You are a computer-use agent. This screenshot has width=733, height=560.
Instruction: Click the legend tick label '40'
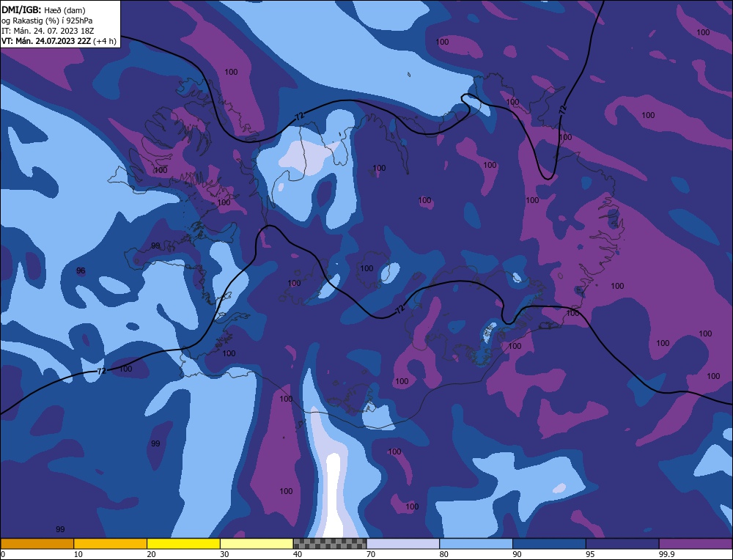point(298,554)
